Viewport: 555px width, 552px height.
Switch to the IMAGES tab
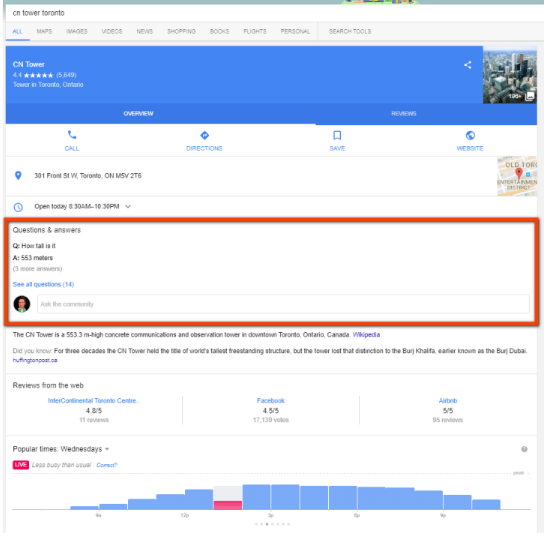tap(77, 31)
